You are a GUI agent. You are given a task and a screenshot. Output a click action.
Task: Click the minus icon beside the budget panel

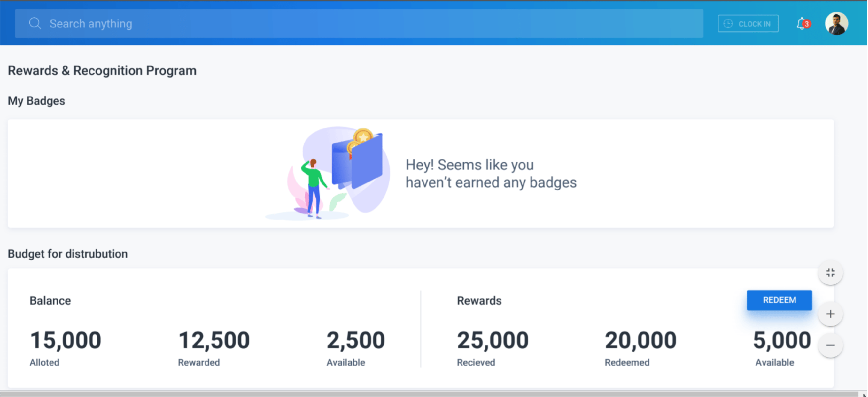[x=830, y=345]
